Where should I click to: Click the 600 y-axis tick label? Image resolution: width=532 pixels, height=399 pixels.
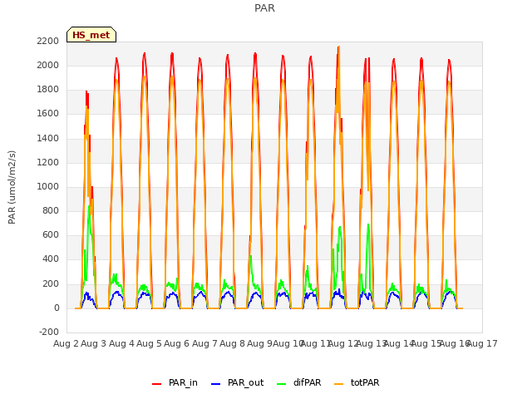pyautogui.click(x=51, y=235)
